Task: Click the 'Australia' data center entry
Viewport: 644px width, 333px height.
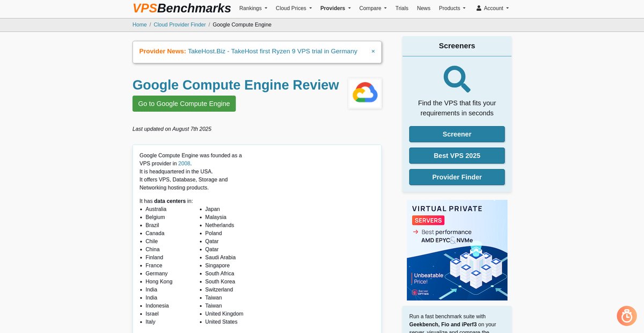Action: 156,209
